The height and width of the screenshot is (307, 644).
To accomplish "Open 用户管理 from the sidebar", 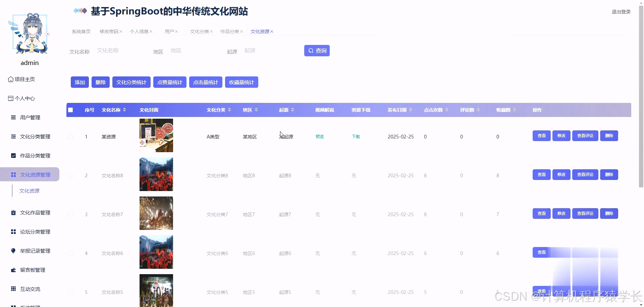I will pyautogui.click(x=30, y=117).
